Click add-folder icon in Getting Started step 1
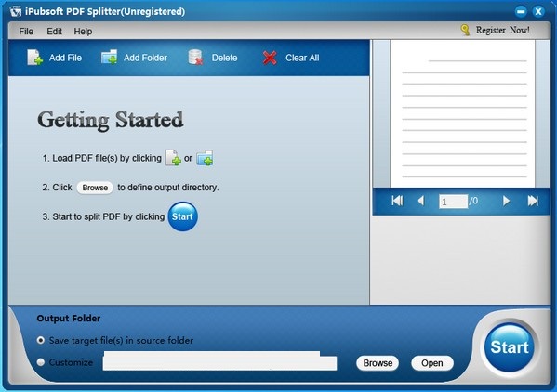This screenshot has height=392, width=557. pyautogui.click(x=205, y=158)
